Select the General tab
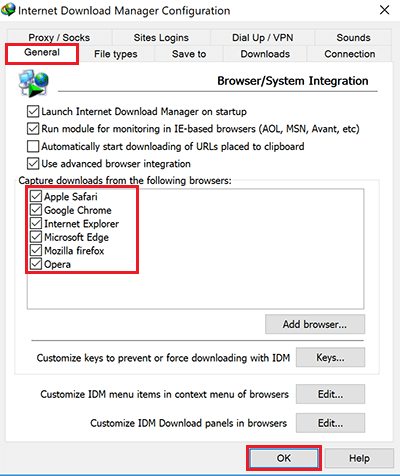Viewport: 400px width, 476px height. coord(42,53)
